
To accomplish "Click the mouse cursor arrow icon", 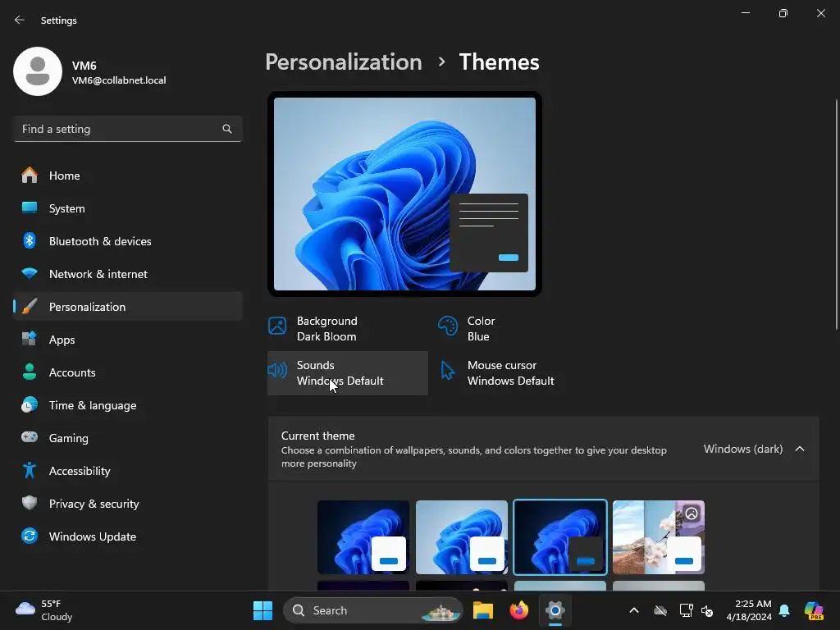I will coord(447,370).
